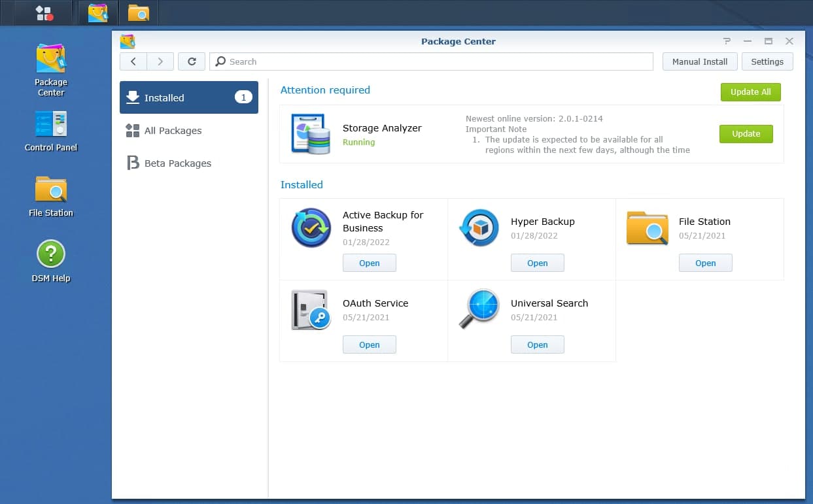Click the Manual Install button
This screenshot has height=504, width=813.
(x=700, y=61)
